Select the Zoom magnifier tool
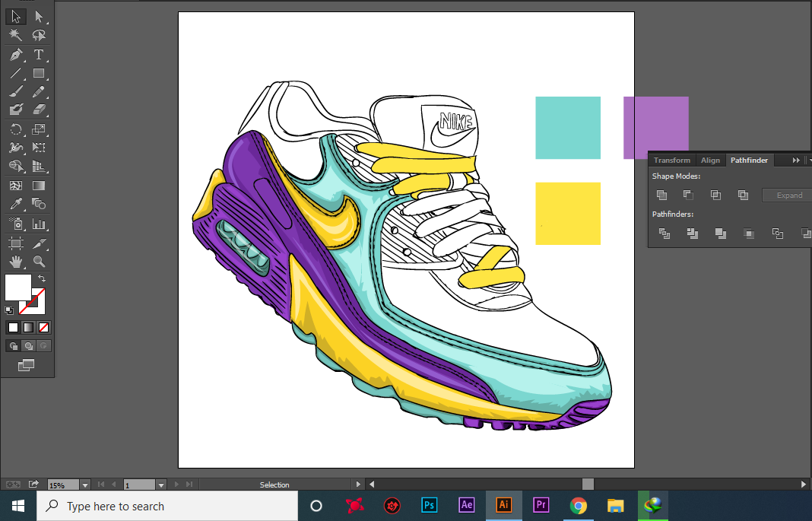The width and height of the screenshot is (812, 521). (39, 262)
